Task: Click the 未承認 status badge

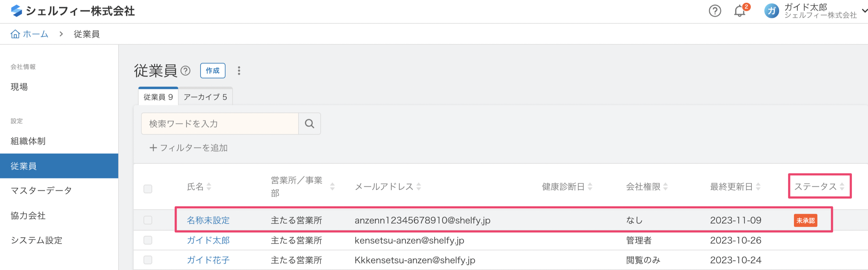Action: pyautogui.click(x=805, y=220)
